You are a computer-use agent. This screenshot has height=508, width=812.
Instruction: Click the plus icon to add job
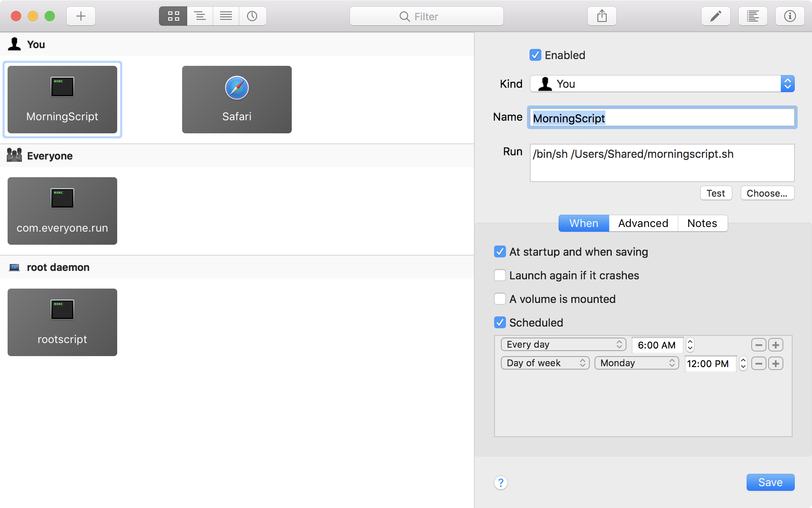tap(81, 16)
